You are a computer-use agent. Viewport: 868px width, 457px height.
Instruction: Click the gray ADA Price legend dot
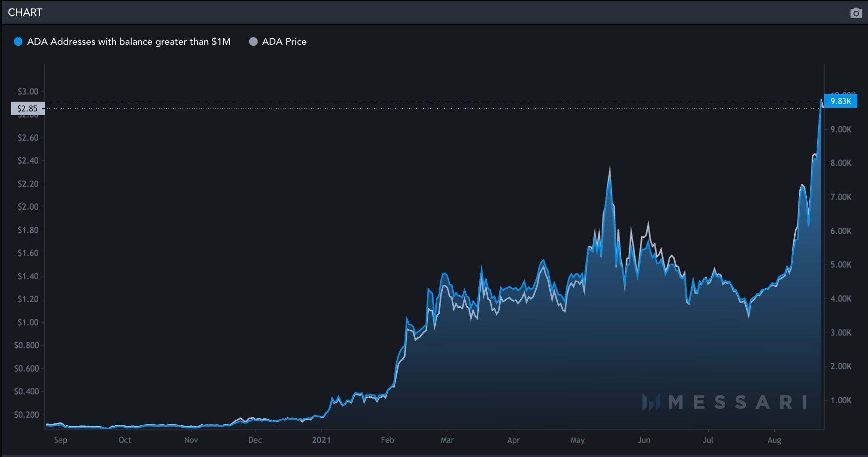253,42
